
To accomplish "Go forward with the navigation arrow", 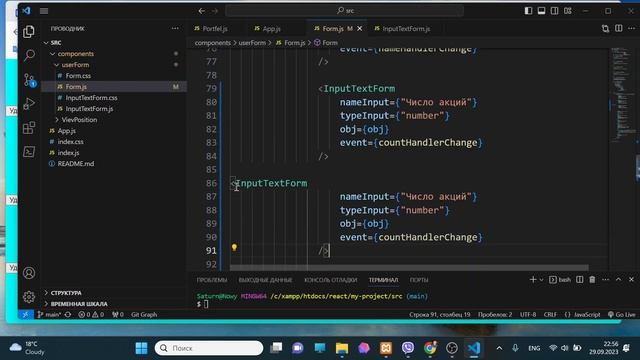I will coord(215,11).
